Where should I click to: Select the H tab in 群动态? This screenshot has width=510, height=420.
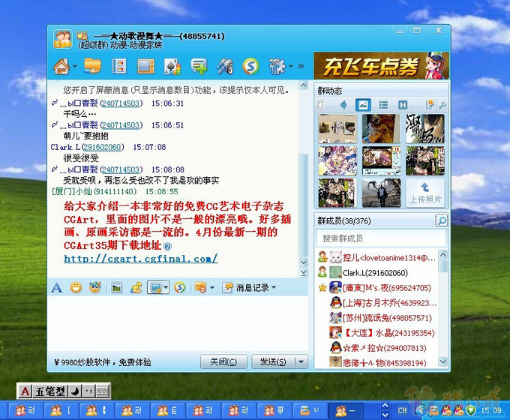coord(403,105)
